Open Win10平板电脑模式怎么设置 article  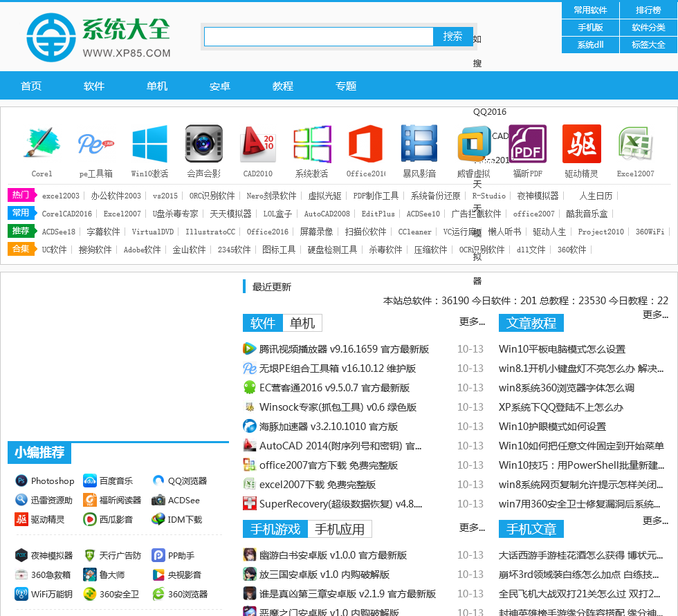pos(562,348)
